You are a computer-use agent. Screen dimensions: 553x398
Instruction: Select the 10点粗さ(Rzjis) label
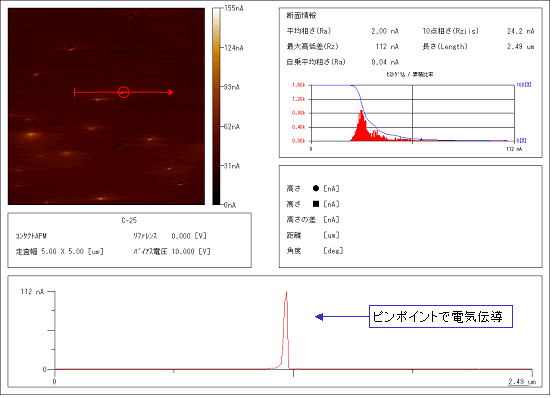450,31
